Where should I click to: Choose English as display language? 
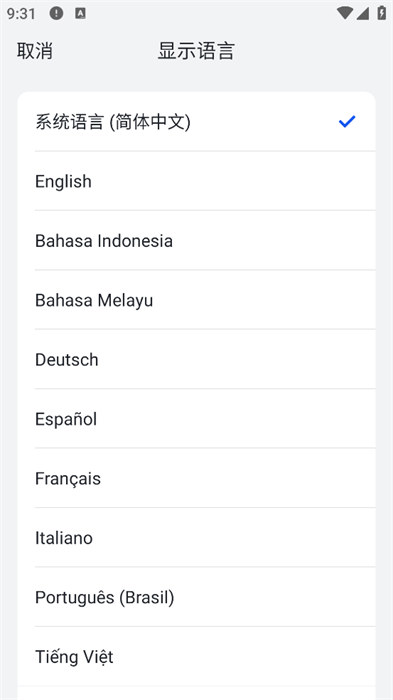coord(196,181)
